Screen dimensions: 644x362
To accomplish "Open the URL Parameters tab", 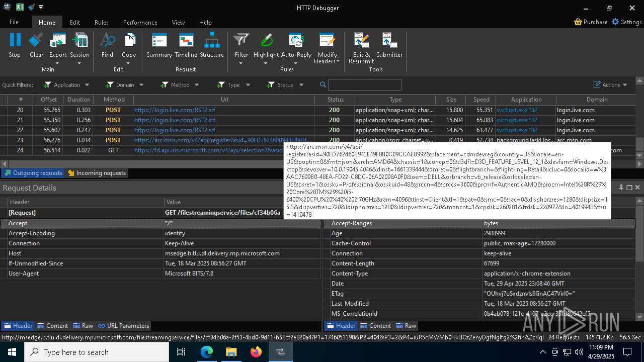I will coord(124,326).
